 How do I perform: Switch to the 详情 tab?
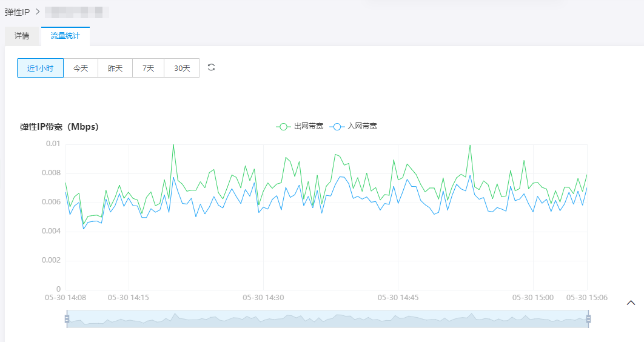(x=22, y=36)
